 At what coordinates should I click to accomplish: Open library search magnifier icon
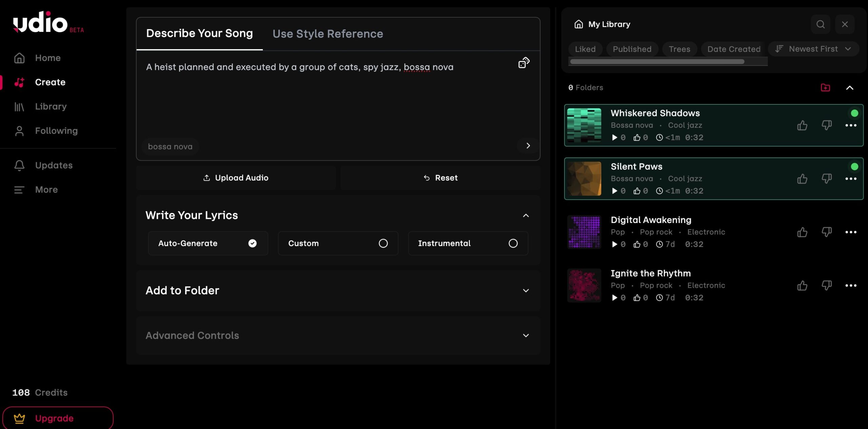[x=820, y=24]
